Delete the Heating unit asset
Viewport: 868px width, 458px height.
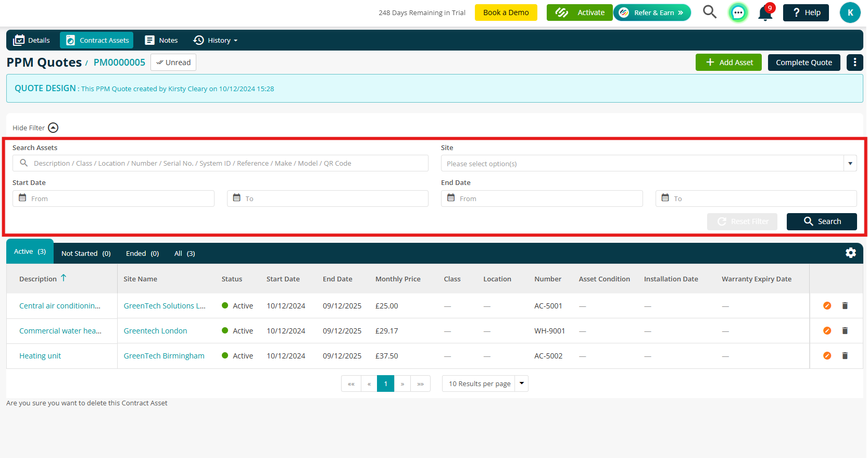(845, 356)
